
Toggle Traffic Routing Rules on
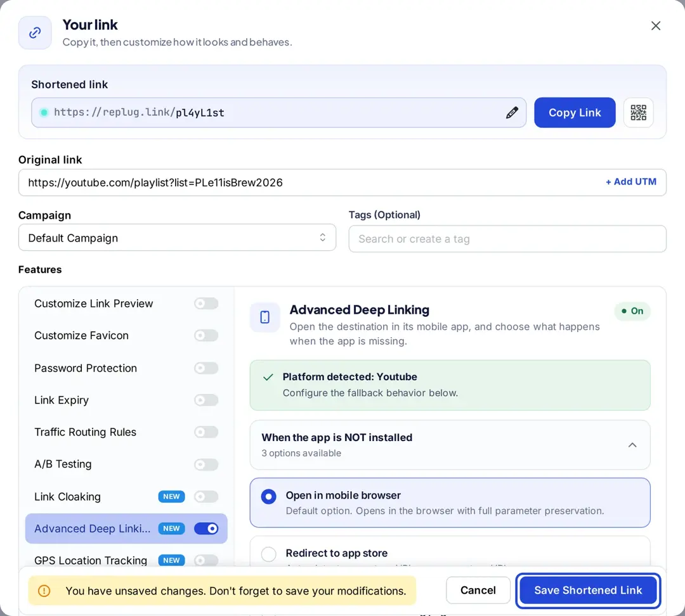coord(206,432)
